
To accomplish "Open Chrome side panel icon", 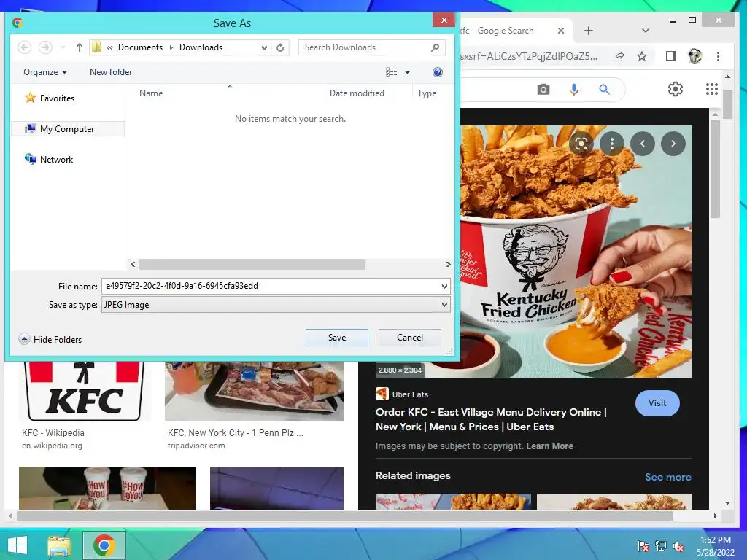I will point(671,56).
